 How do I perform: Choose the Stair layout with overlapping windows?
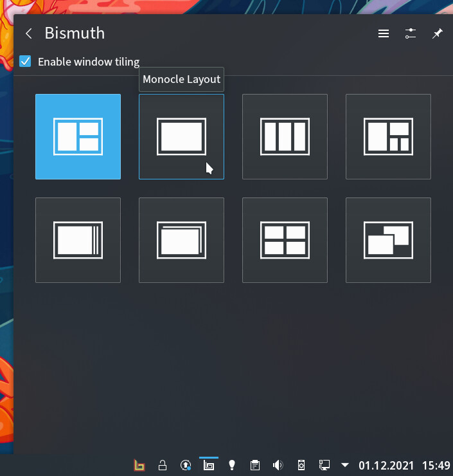181,240
